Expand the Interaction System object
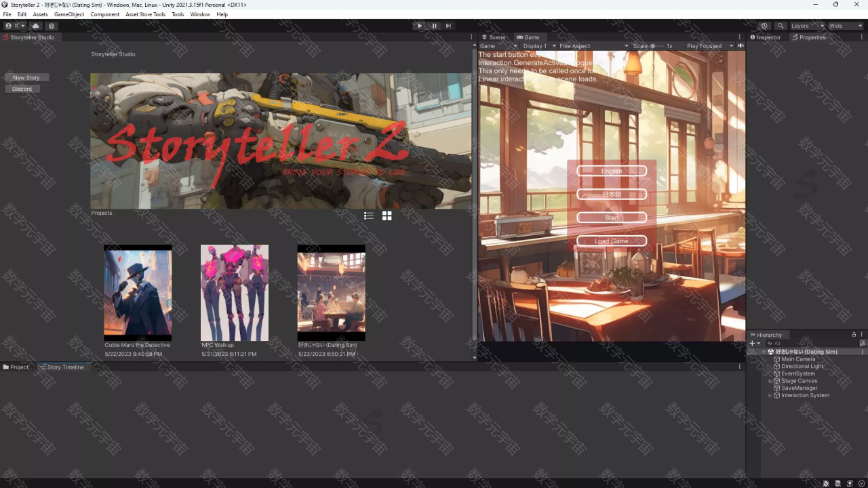868x488 pixels. tap(770, 396)
